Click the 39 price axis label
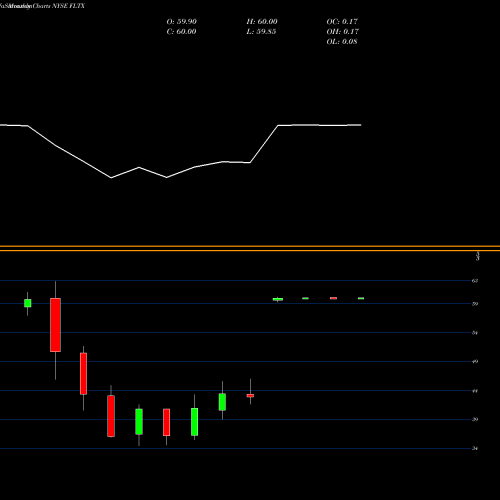This screenshot has width=500, height=500. click(475, 419)
